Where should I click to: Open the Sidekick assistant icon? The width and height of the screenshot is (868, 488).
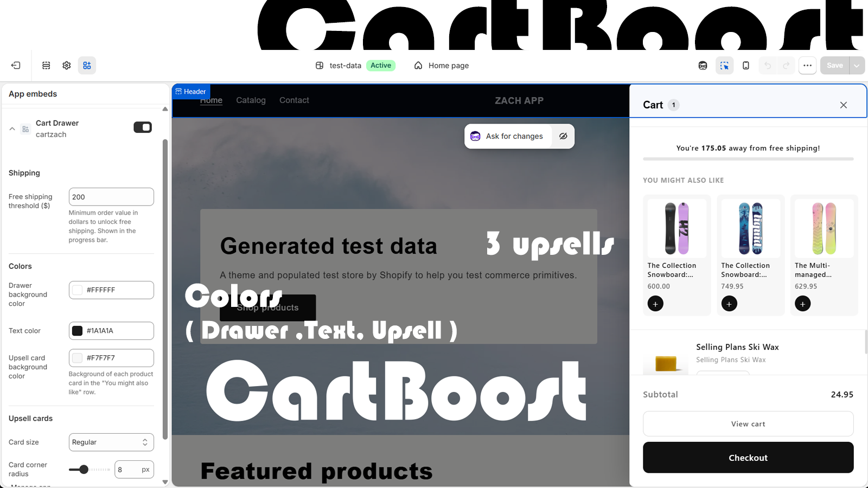click(703, 66)
